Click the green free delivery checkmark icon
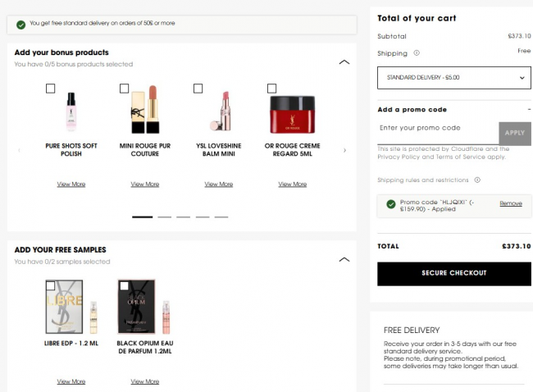 click(21, 25)
